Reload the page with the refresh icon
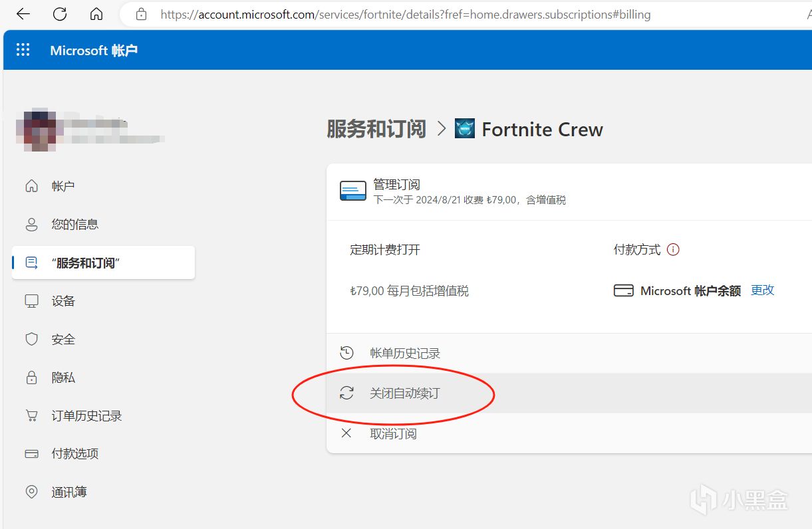Viewport: 812px width, 529px height. (60, 14)
